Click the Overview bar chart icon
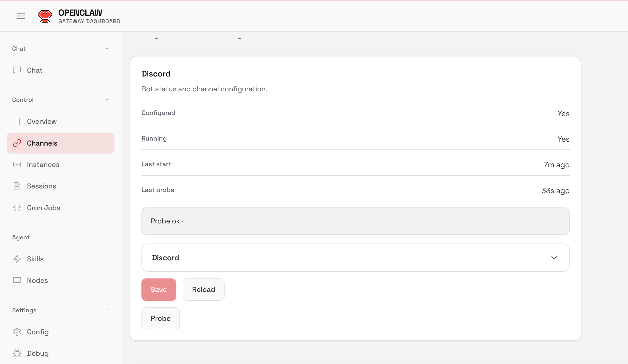The height and width of the screenshot is (364, 628). (x=17, y=122)
